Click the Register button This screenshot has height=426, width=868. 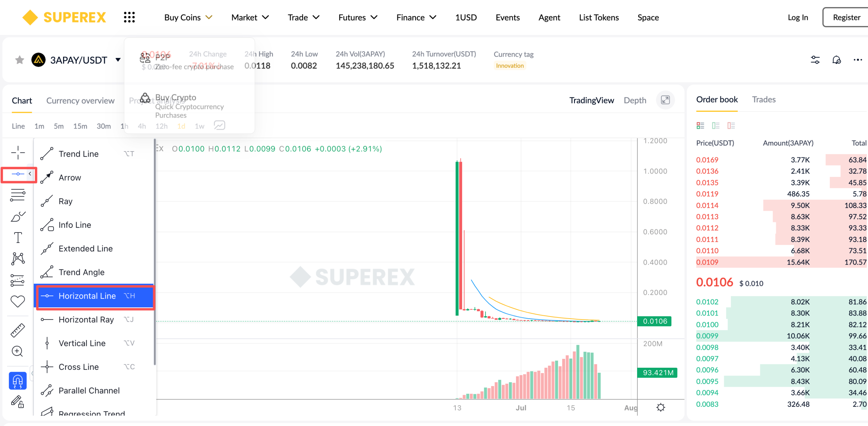point(846,17)
